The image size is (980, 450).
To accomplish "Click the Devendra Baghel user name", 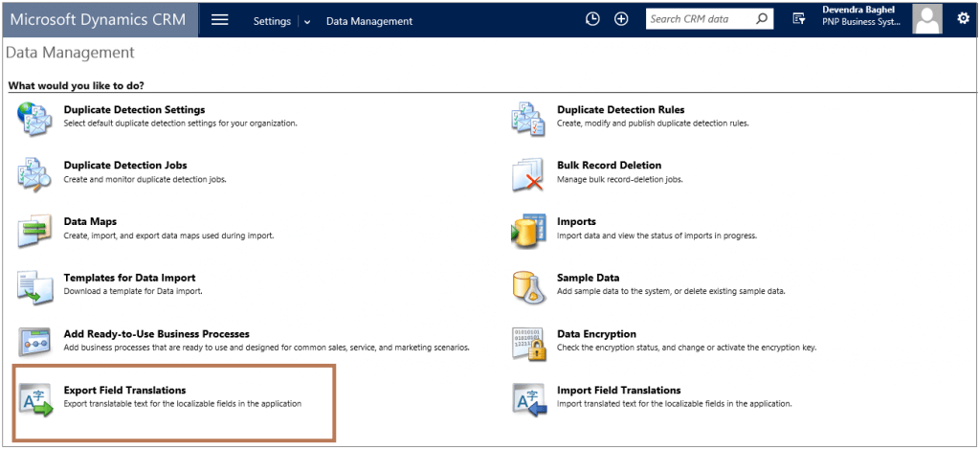I will (x=858, y=10).
